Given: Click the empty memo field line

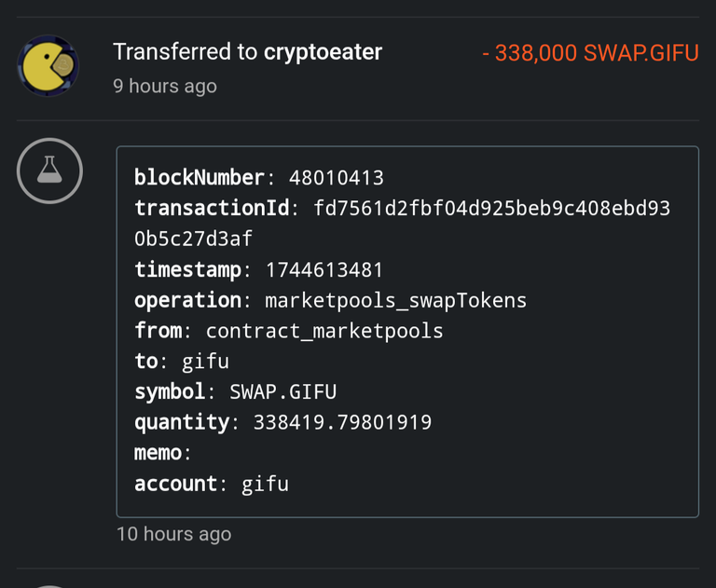Looking at the screenshot, I should point(162,453).
